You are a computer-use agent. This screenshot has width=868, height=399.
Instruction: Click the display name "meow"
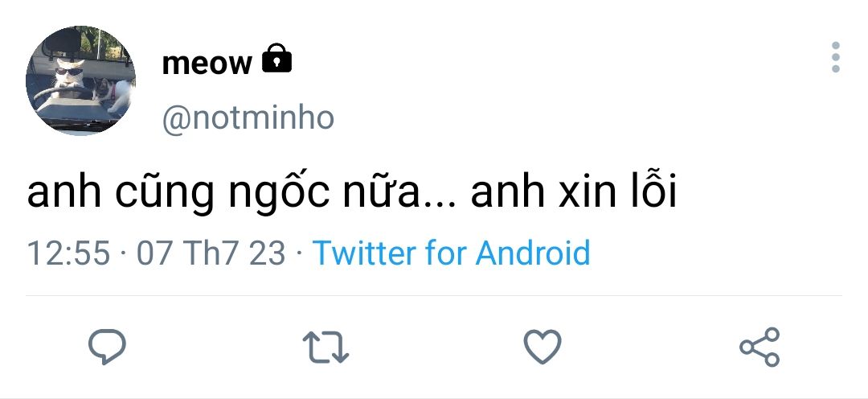[207, 63]
